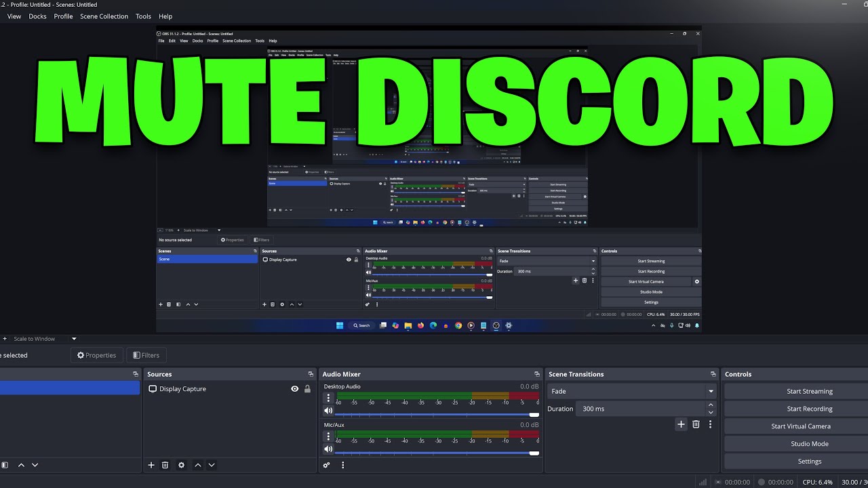The height and width of the screenshot is (488, 868).
Task: Open advanced audio properties gears in large mixer
Action: [326, 465]
